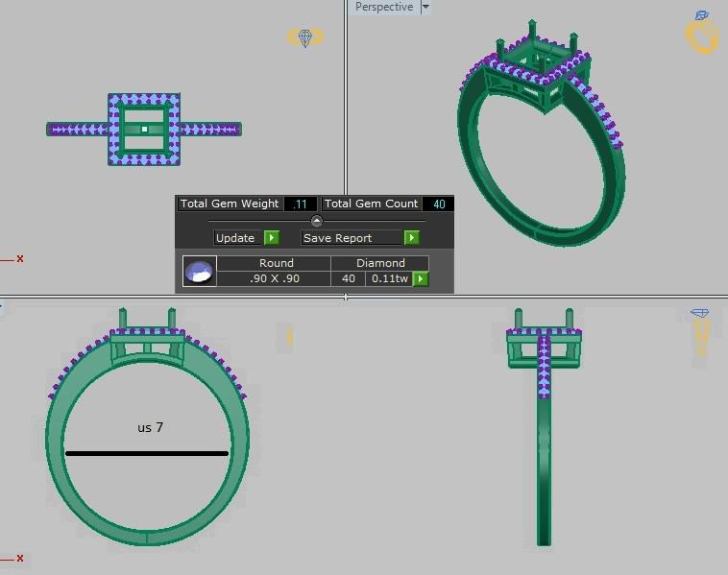Screen dimensions: 728x575
Task: Click the Save Report green arrow button
Action: click(x=411, y=238)
